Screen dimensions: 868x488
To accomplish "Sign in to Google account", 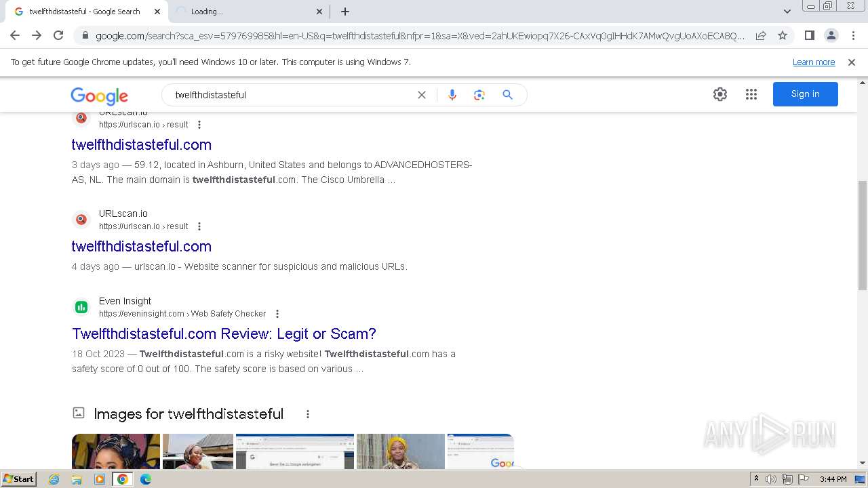I will [806, 94].
